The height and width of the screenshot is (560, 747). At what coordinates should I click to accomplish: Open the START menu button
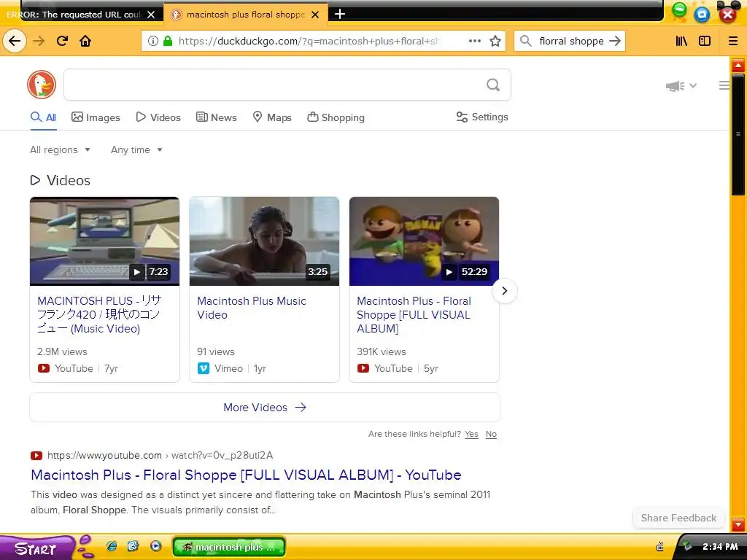(37, 548)
